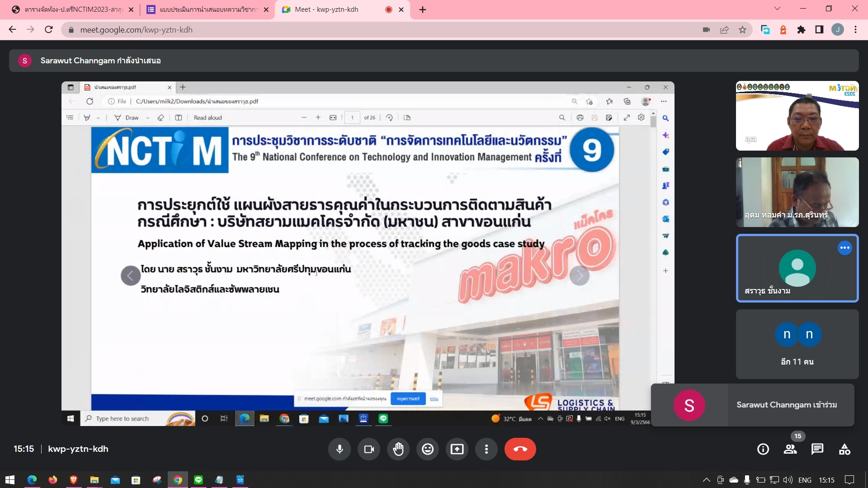Show the participants people panel
Viewport: 868px width, 488px height.
tap(790, 449)
